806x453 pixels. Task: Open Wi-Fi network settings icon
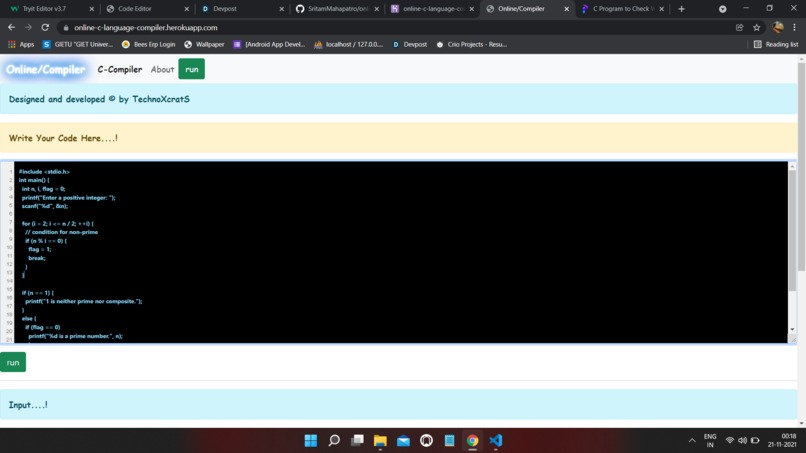click(729, 441)
